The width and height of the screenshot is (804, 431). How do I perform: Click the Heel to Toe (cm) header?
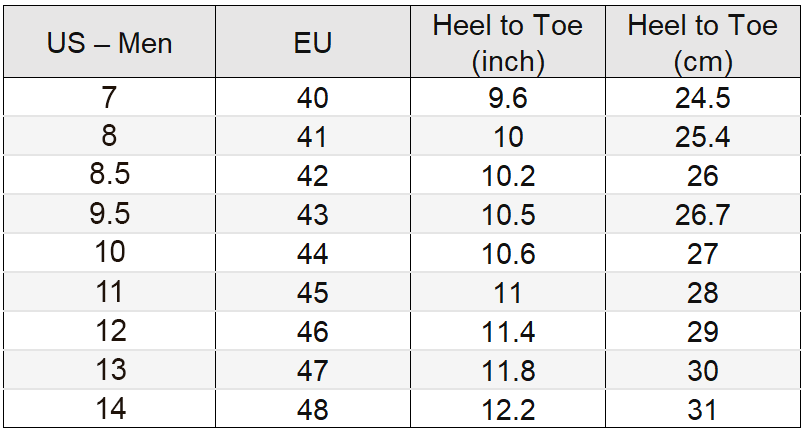[702, 42]
